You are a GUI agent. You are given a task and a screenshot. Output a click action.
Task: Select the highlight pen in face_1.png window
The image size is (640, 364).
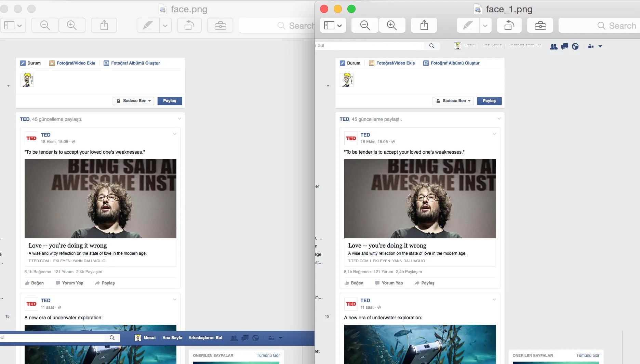(x=468, y=25)
